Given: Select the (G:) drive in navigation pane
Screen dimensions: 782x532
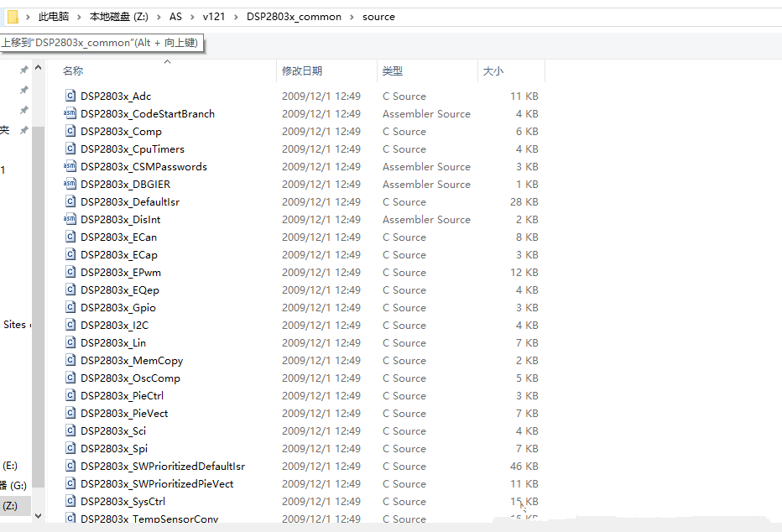Looking at the screenshot, I should click(x=13, y=485).
